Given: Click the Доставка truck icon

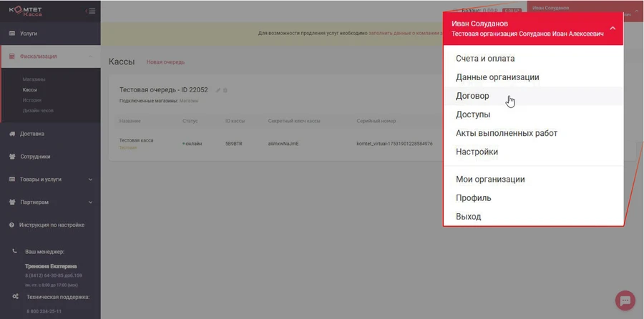Looking at the screenshot, I should 12,134.
